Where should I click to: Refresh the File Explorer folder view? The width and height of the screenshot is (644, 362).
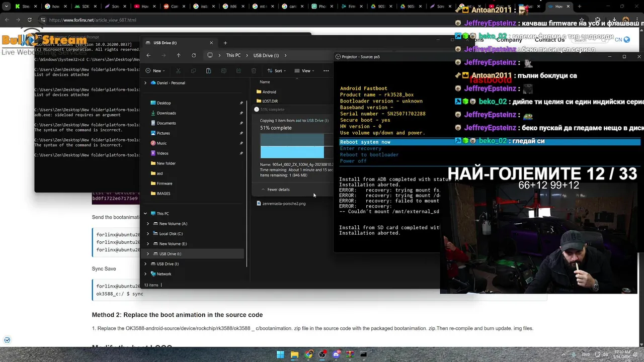pos(194,55)
